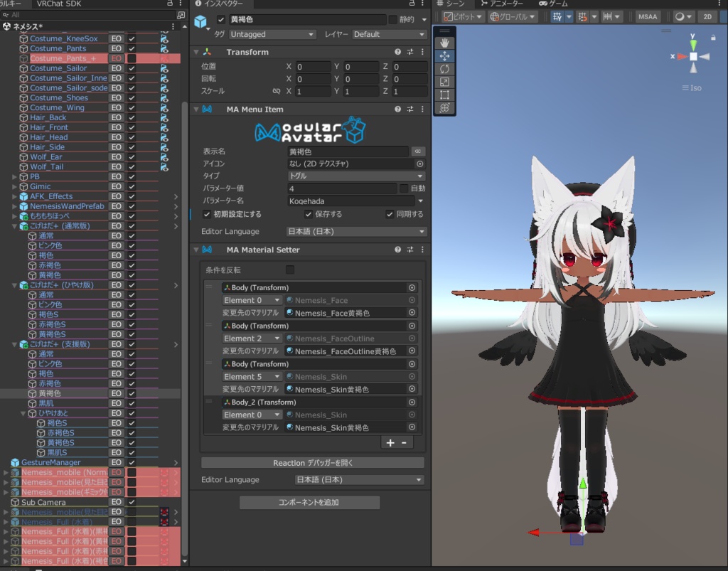Click the Transform component help icon
This screenshot has height=571, width=728.
point(398,52)
